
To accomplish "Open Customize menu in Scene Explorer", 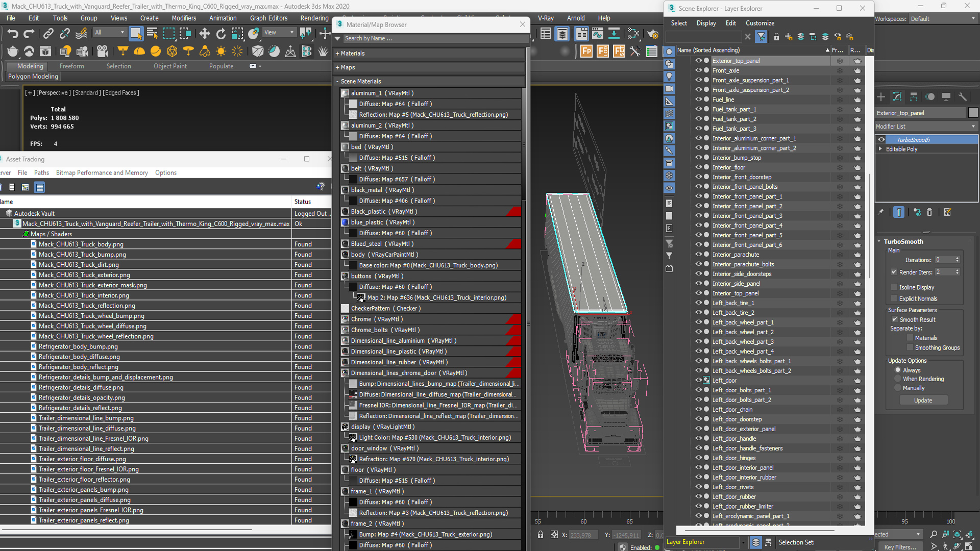I will 759,23.
